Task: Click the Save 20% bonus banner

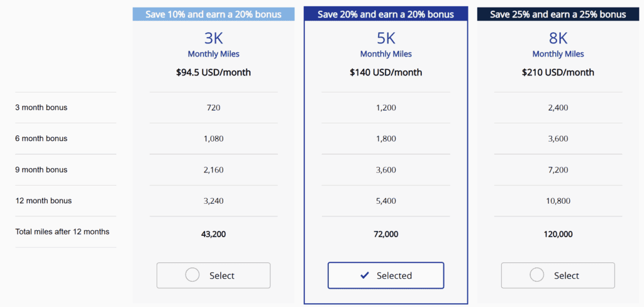Action: [386, 14]
